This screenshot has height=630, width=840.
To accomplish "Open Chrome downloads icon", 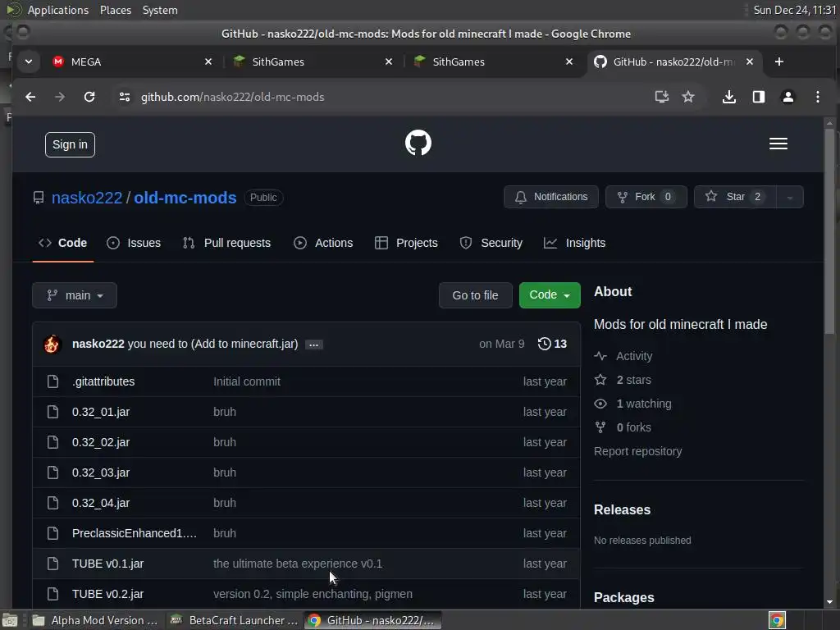I will pyautogui.click(x=728, y=97).
